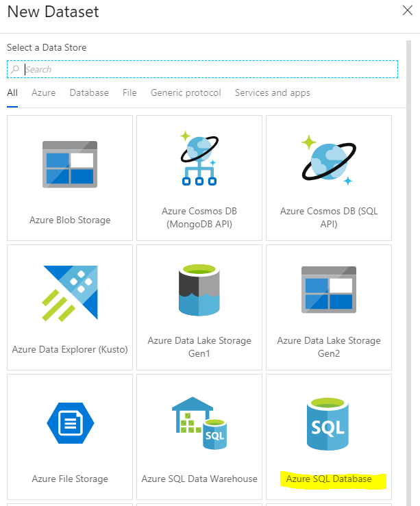The image size is (420, 506).
Task: Close the New Dataset panel
Action: click(408, 10)
